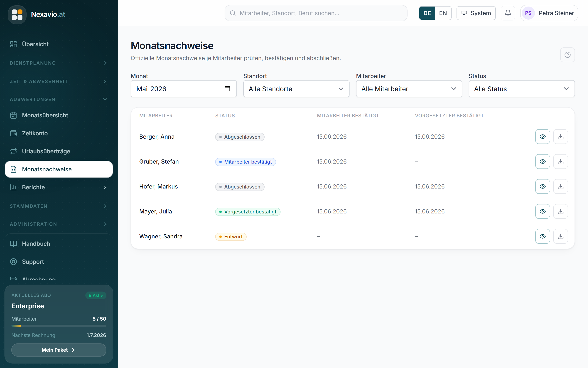Screen dimensions: 588x368
Task: Click the name Wagner, Sandra
Action: pos(161,236)
